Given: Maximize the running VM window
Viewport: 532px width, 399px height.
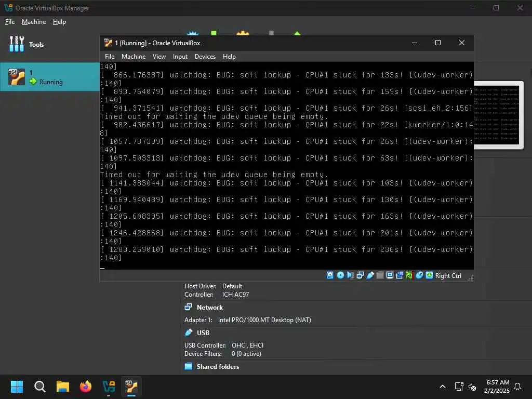Looking at the screenshot, I should (x=438, y=43).
